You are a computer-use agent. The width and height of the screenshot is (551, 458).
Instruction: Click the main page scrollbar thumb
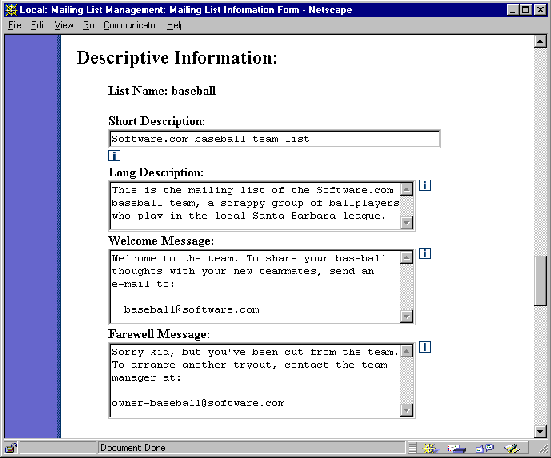click(540, 281)
